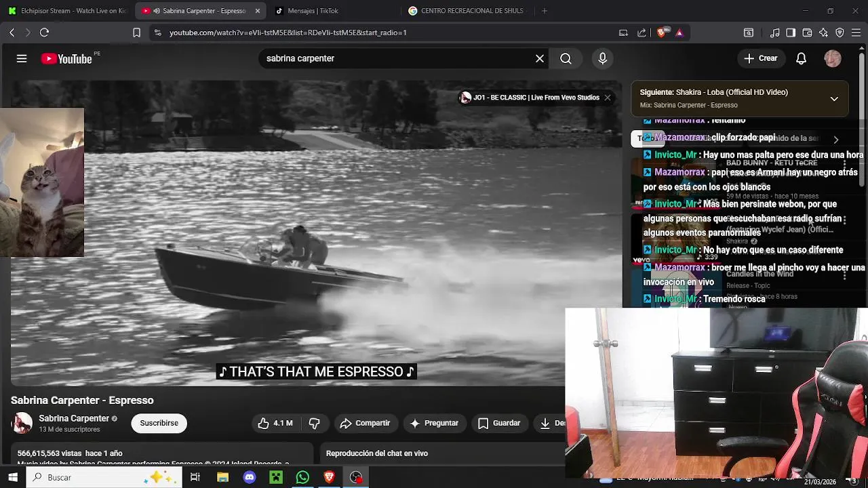View site information for youtube.com

[157, 33]
